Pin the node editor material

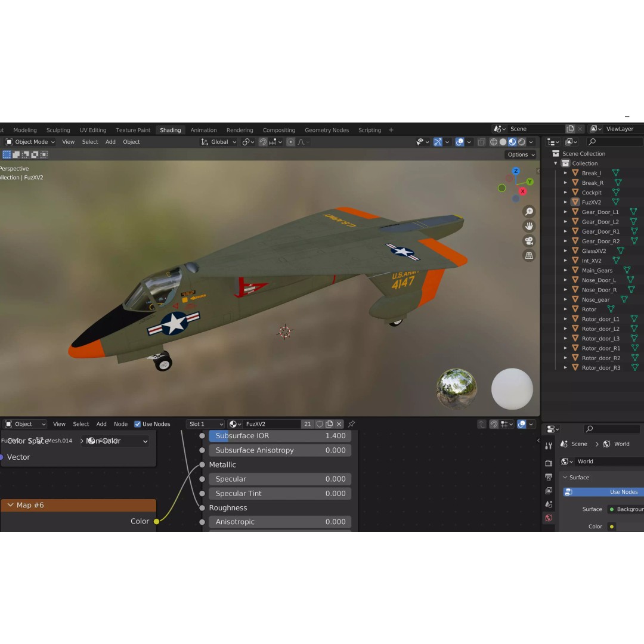coord(351,424)
